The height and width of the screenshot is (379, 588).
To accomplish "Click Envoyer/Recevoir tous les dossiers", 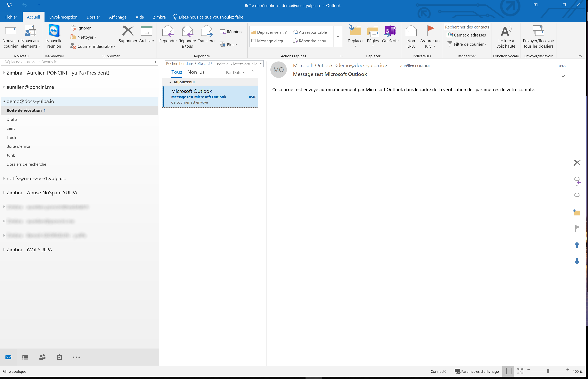I will pos(538,36).
